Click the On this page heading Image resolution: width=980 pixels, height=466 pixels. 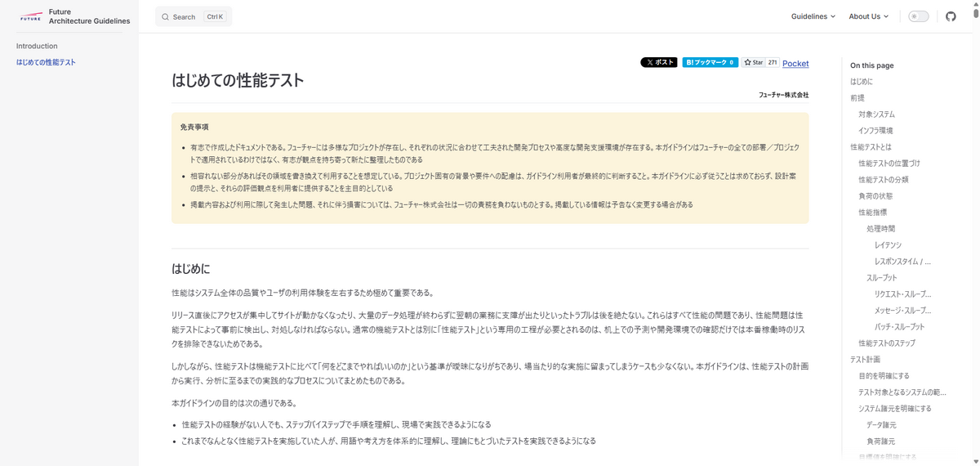872,65
